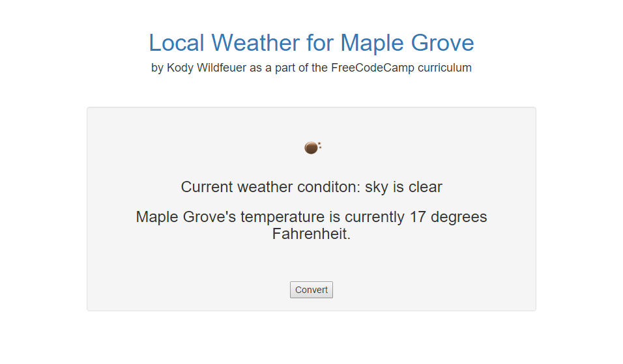Click the word "by" starting the subtitle
Viewport: 623px width, 364px height.
157,68
